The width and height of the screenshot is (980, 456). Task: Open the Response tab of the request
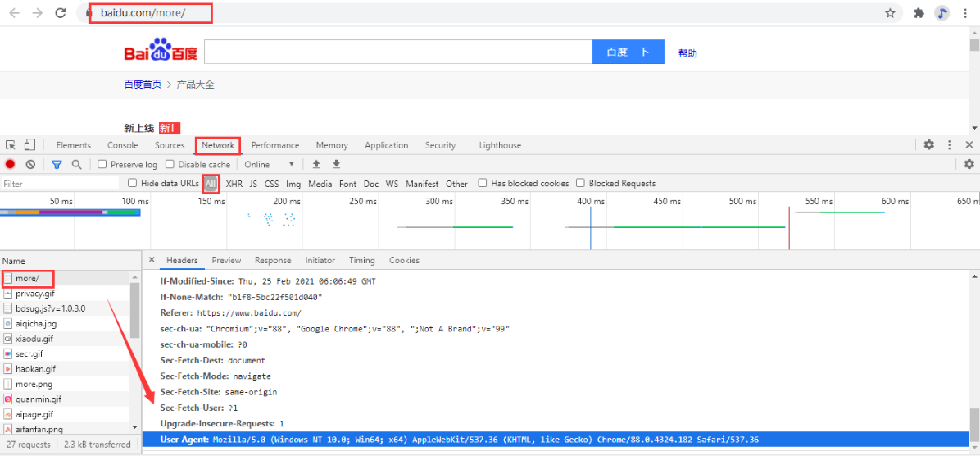pyautogui.click(x=273, y=261)
